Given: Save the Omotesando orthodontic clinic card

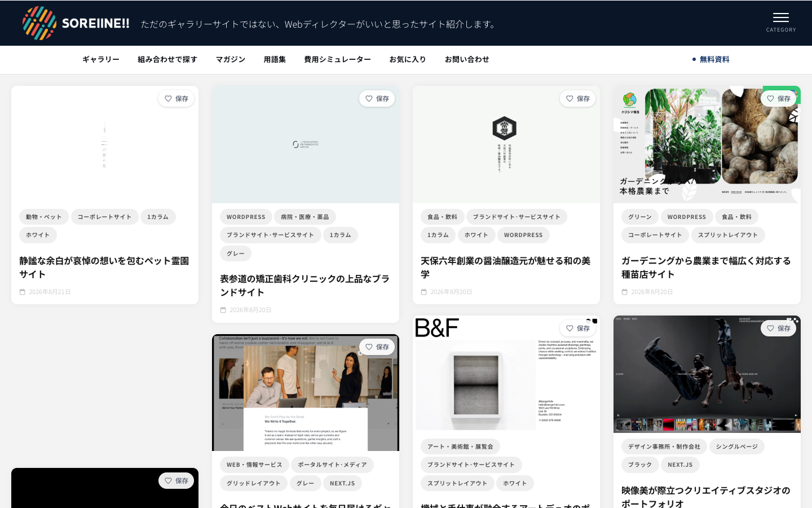Looking at the screenshot, I should (377, 99).
